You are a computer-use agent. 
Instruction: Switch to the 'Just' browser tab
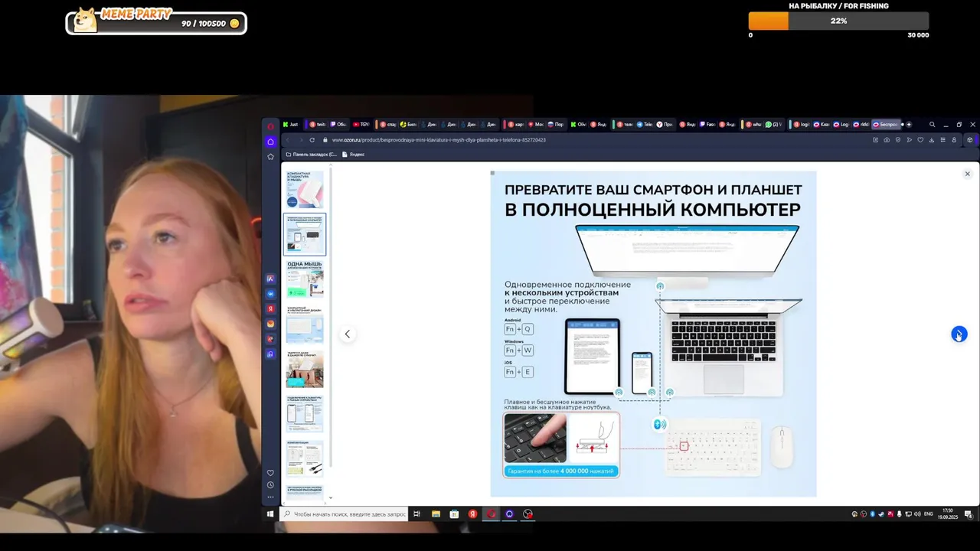point(290,124)
